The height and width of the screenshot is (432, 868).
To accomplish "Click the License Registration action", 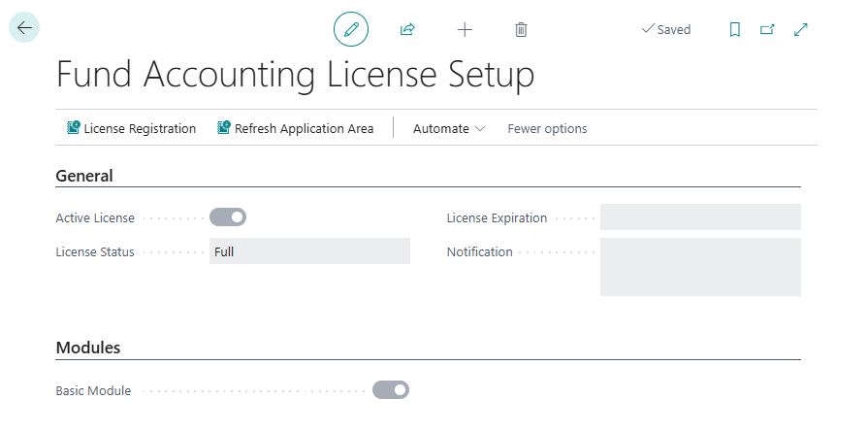I will pyautogui.click(x=132, y=128).
